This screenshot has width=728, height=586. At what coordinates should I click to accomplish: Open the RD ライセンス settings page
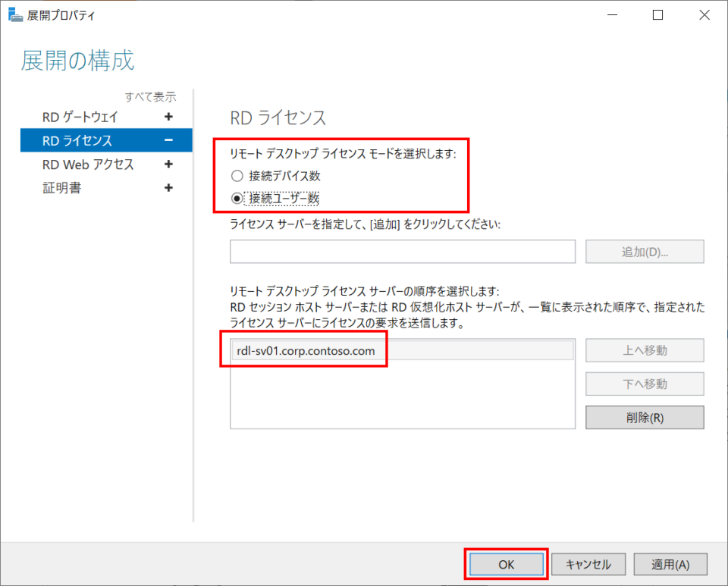click(106, 140)
